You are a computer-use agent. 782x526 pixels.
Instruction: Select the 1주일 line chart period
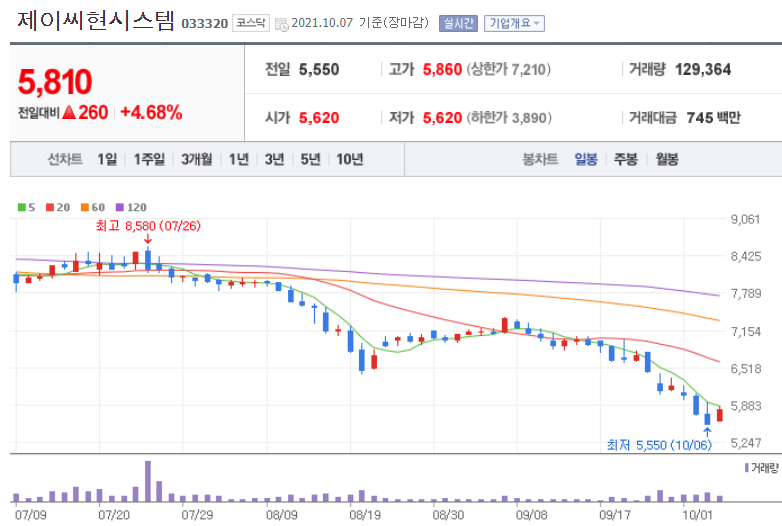tap(149, 159)
